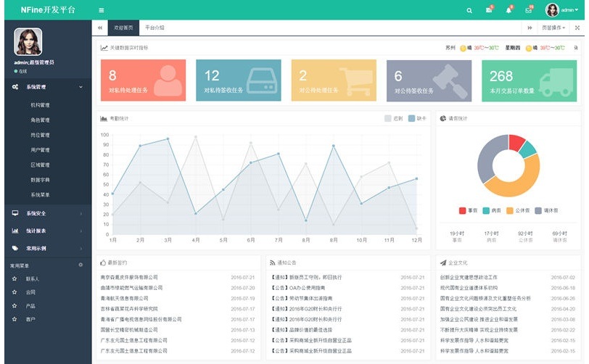Click the star icon beside 联系人
Screen dimensions: 589x364
point(15,278)
